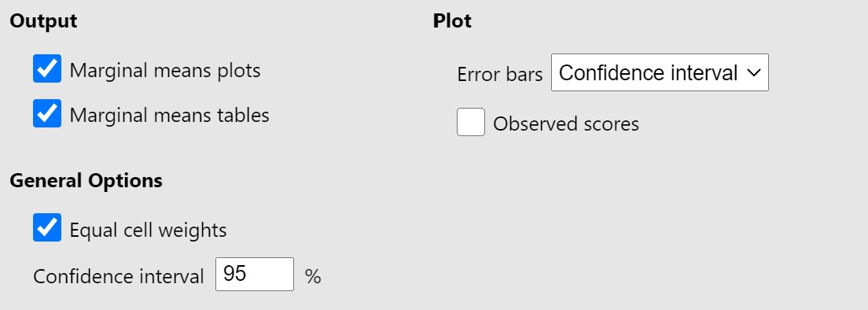This screenshot has width=868, height=310.
Task: Click the Observed scores text label
Action: click(x=566, y=124)
